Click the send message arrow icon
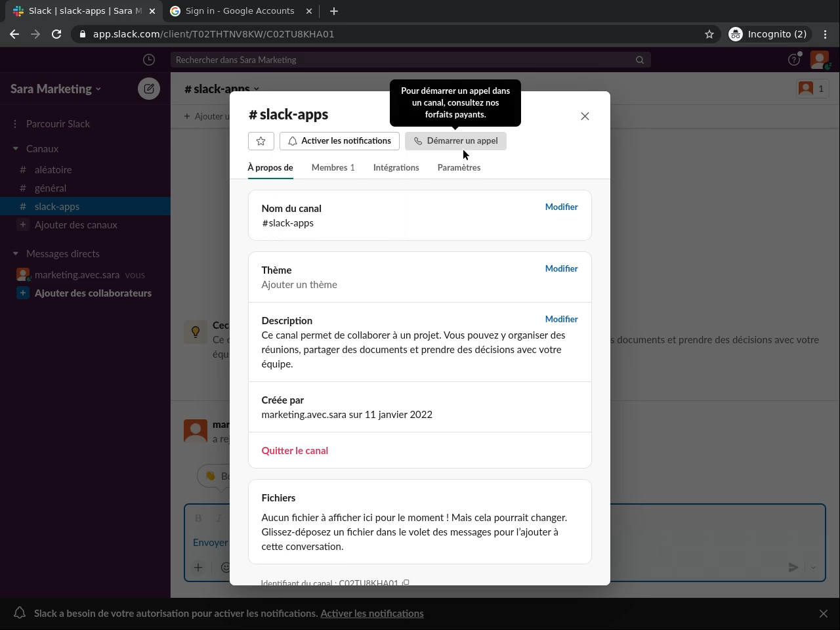This screenshot has height=630, width=840. point(793,568)
